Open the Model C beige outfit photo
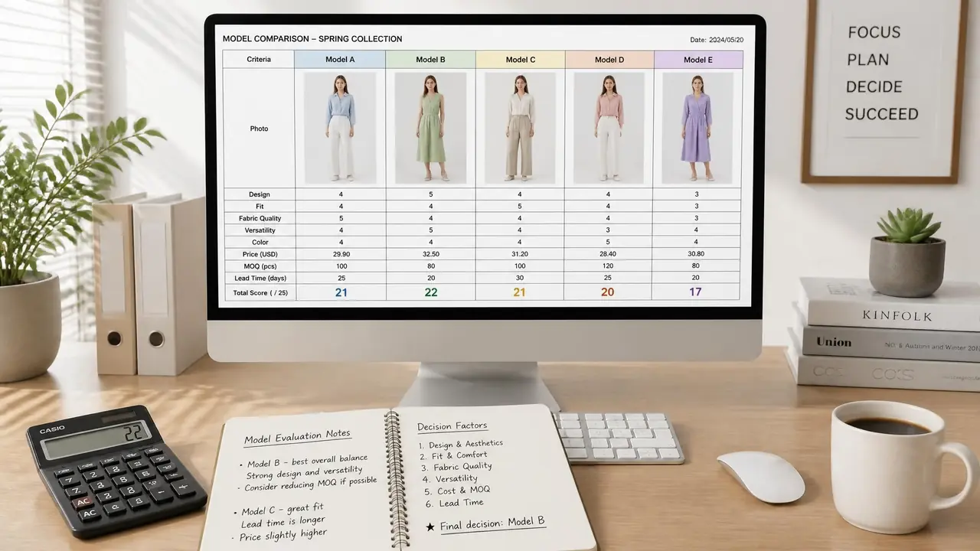The height and width of the screenshot is (551, 980). tap(521, 128)
